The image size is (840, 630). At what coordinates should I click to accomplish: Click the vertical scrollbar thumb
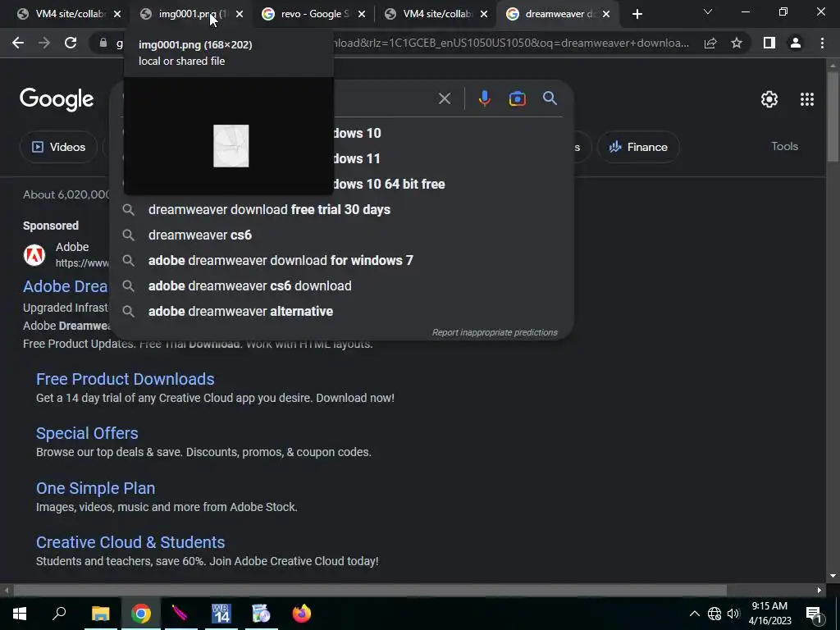833,115
